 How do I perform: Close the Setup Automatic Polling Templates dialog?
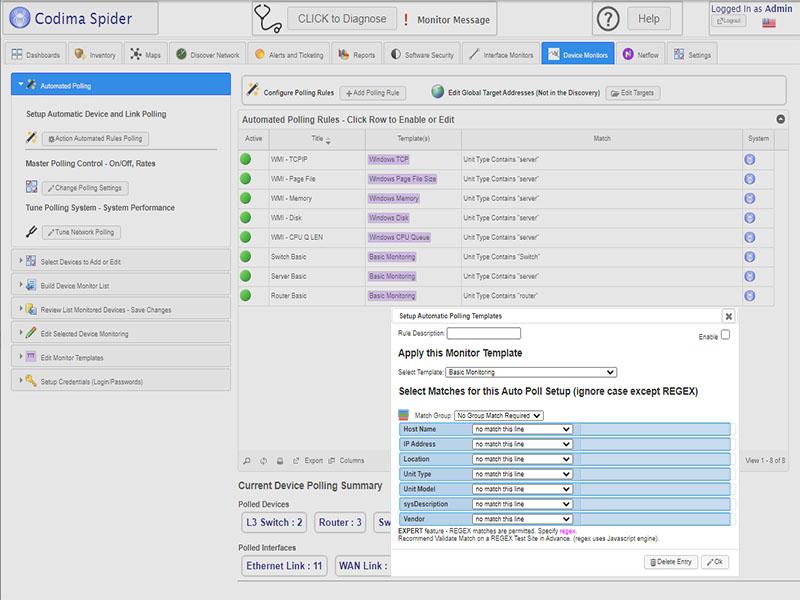[x=729, y=316]
